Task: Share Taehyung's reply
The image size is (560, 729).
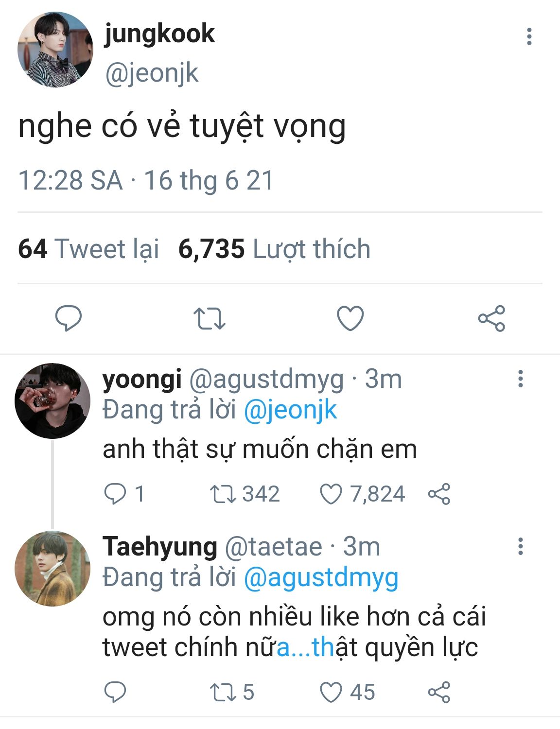Action: tap(439, 692)
